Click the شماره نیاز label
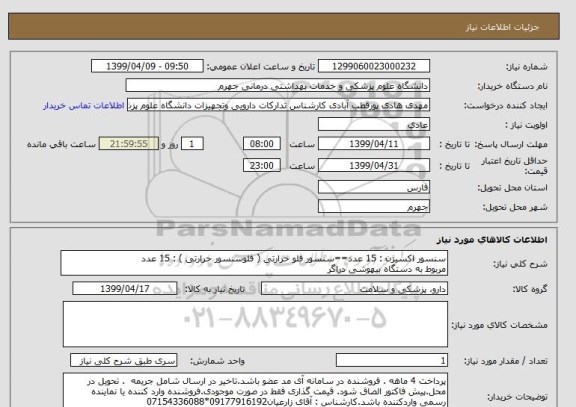This screenshot has height=407, width=576. (527, 67)
